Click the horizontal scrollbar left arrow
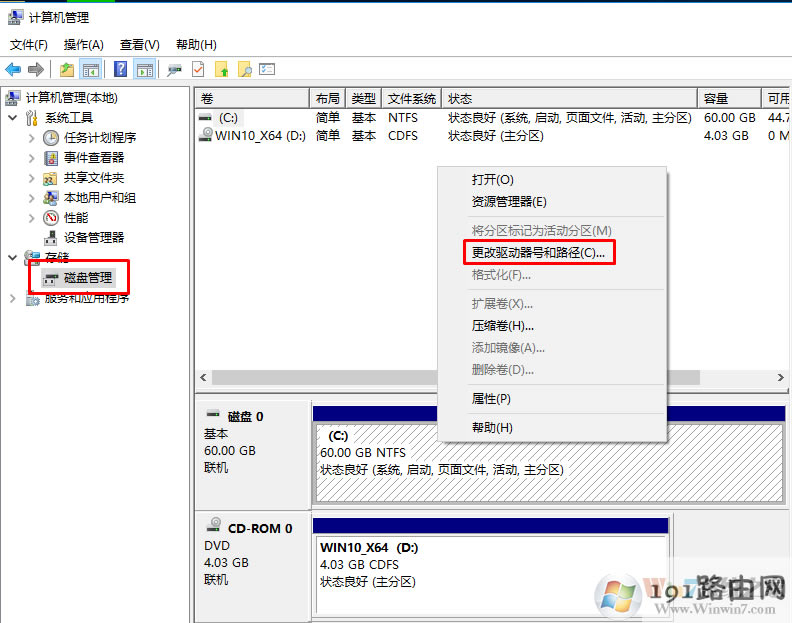The width and height of the screenshot is (792, 623). tap(204, 378)
